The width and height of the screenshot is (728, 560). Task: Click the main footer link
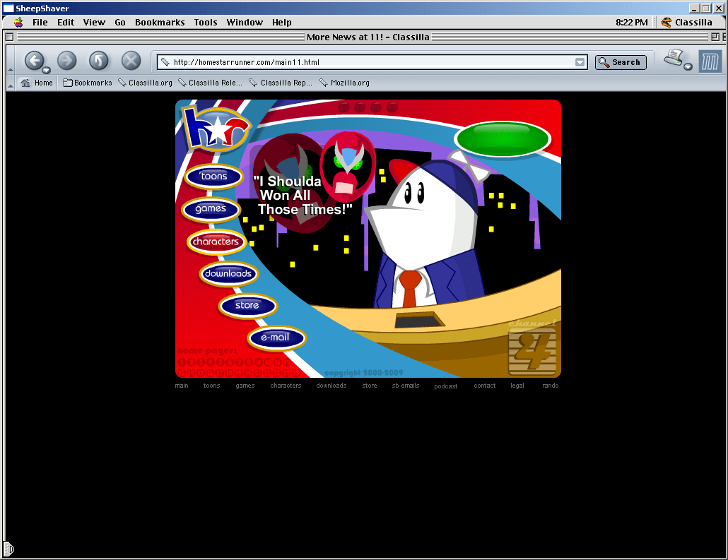[x=182, y=386]
